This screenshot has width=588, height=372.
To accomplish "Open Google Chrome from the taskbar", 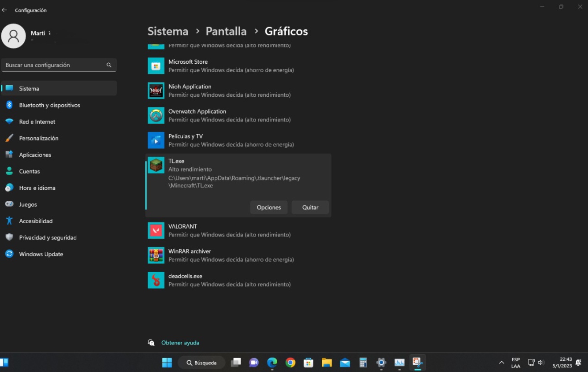I will click(x=290, y=363).
